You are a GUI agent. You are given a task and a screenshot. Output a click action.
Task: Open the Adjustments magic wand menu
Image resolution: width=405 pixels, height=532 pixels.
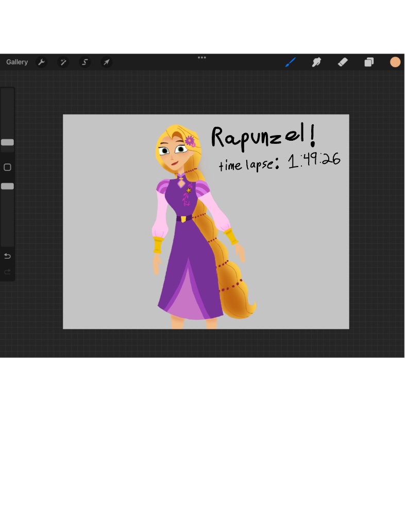63,62
